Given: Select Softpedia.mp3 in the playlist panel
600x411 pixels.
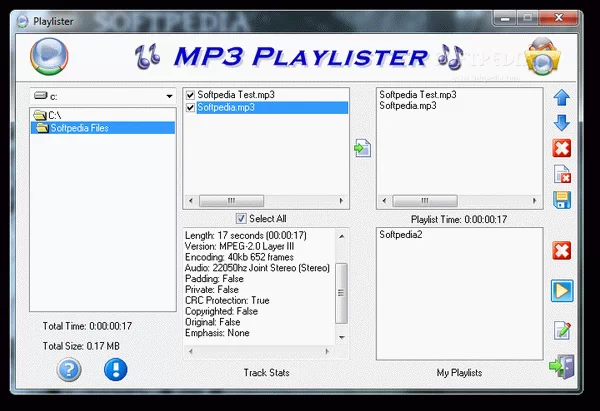Looking at the screenshot, I should tap(408, 105).
